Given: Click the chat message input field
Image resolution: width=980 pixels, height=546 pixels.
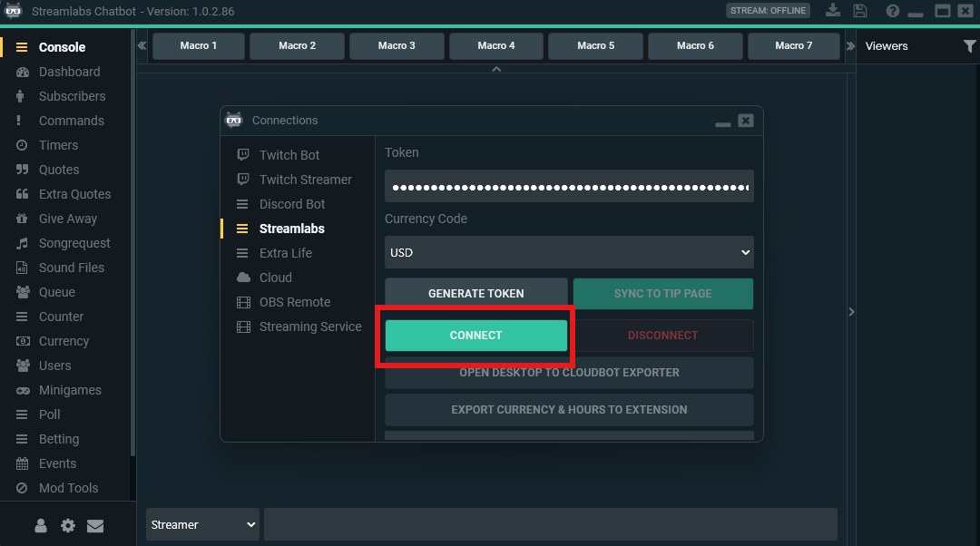Looking at the screenshot, I should coord(551,525).
